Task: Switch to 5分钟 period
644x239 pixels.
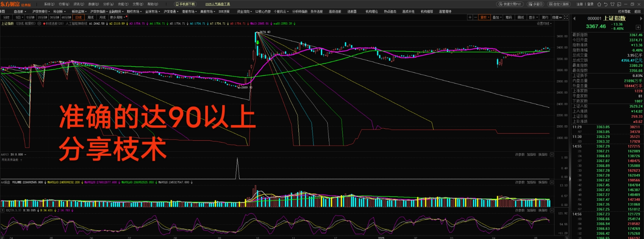Action: tap(30, 17)
